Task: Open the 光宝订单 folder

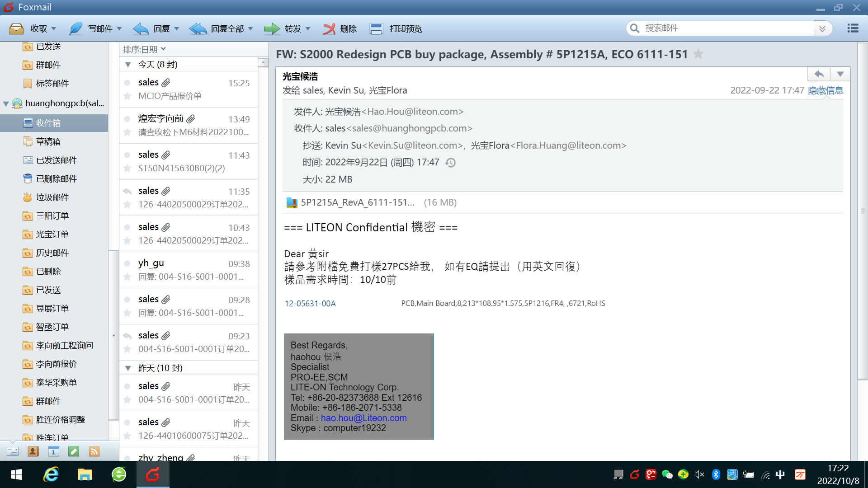Action: tap(52, 234)
